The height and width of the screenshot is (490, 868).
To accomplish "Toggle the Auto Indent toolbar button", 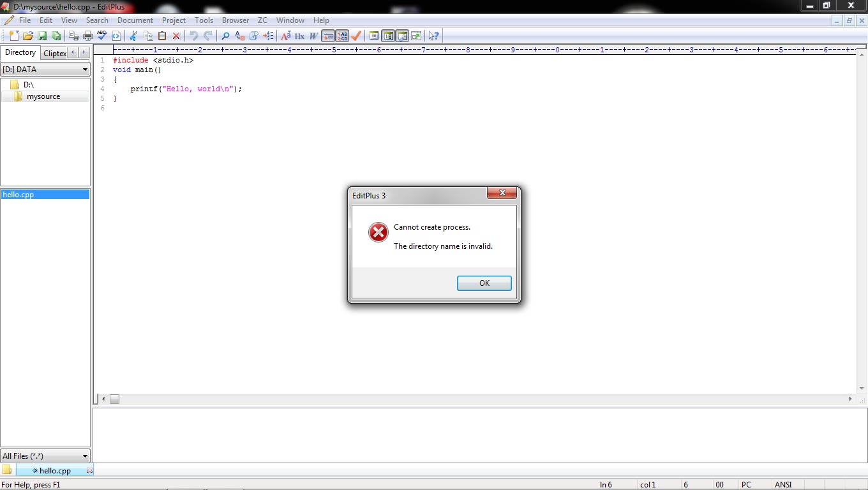I will tap(328, 36).
